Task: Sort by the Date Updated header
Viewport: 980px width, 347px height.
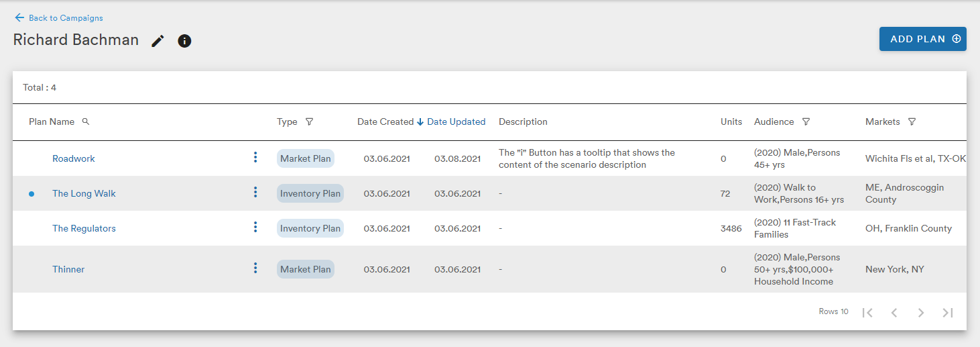Action: coord(456,121)
